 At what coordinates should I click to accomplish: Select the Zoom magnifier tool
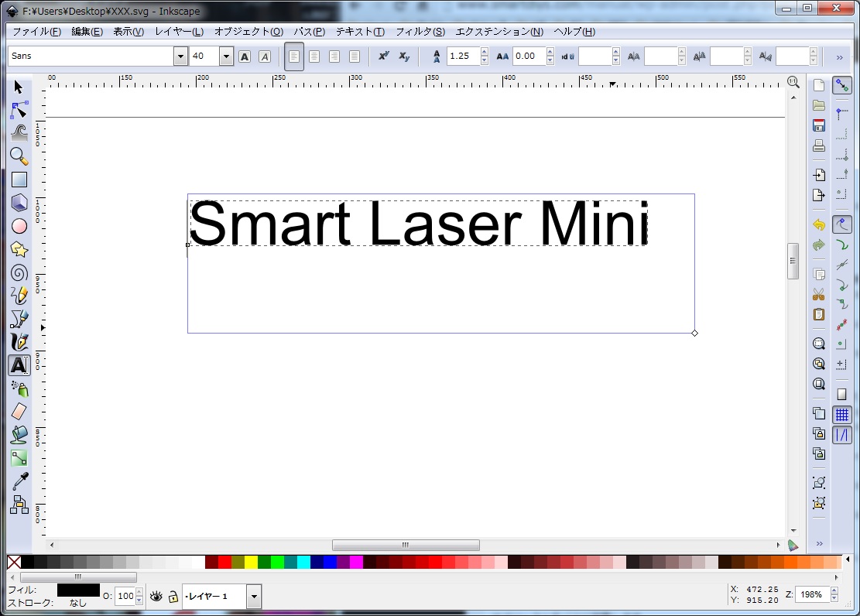click(x=19, y=156)
